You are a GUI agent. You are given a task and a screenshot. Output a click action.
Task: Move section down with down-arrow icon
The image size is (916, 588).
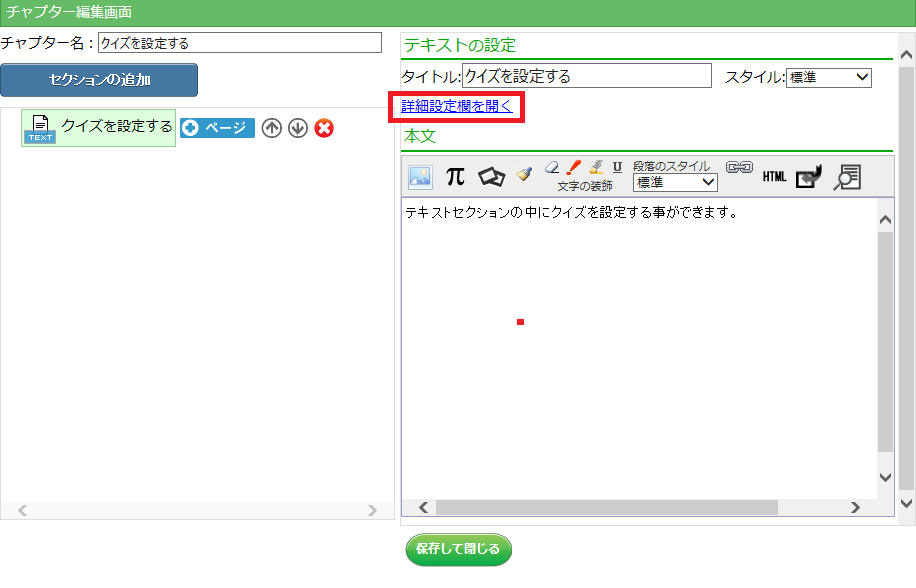(298, 128)
